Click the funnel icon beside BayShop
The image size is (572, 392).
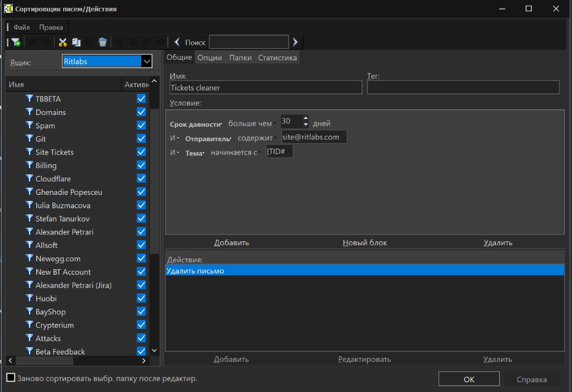click(30, 312)
